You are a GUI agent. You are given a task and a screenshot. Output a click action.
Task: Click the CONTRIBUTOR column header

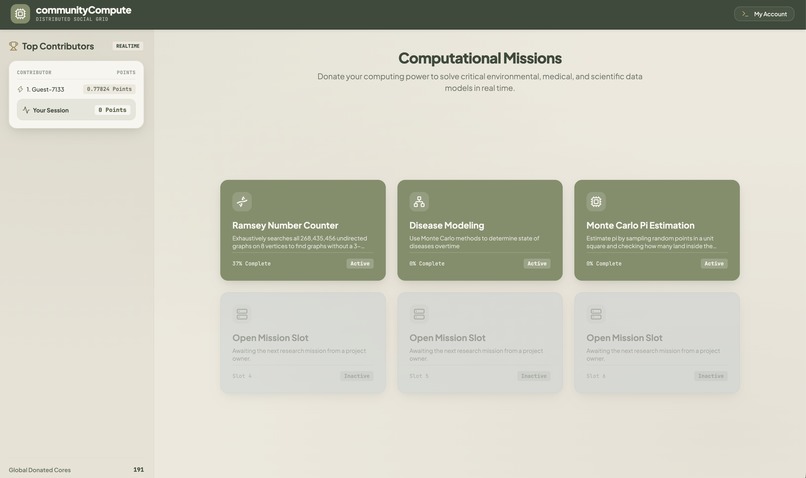pos(34,72)
